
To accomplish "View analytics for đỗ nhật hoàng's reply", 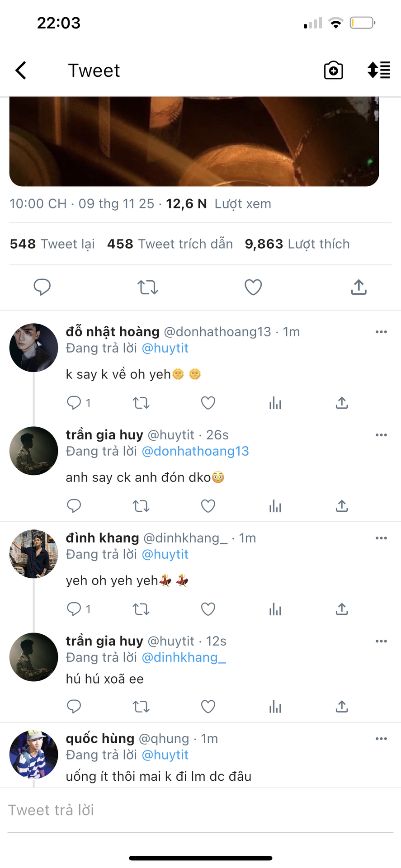I will click(x=275, y=403).
